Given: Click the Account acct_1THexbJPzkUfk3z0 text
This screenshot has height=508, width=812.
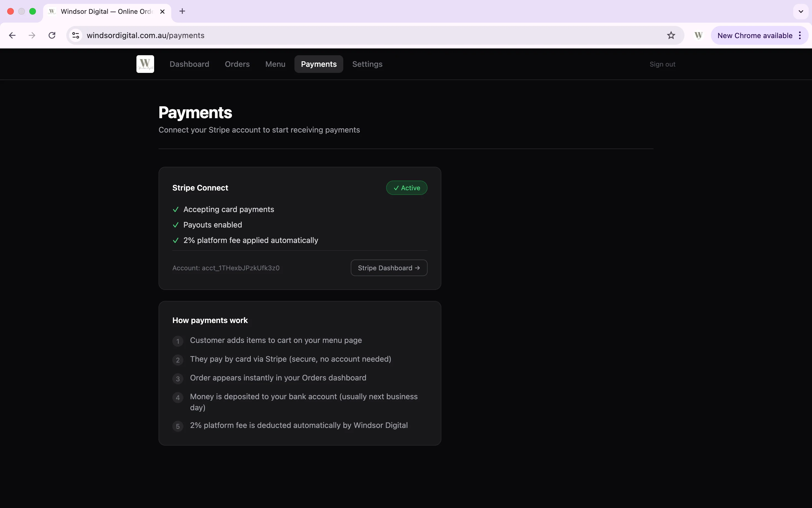Looking at the screenshot, I should (x=226, y=268).
